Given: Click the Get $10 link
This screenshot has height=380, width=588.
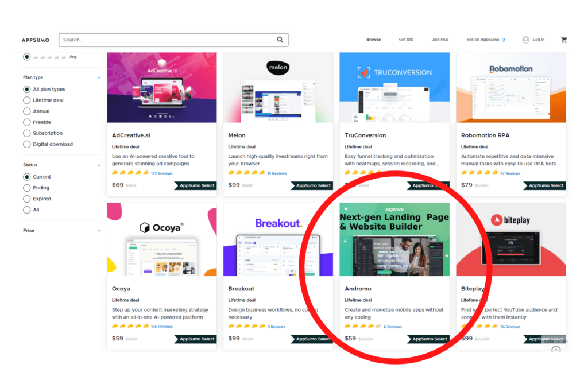Looking at the screenshot, I should (x=406, y=40).
